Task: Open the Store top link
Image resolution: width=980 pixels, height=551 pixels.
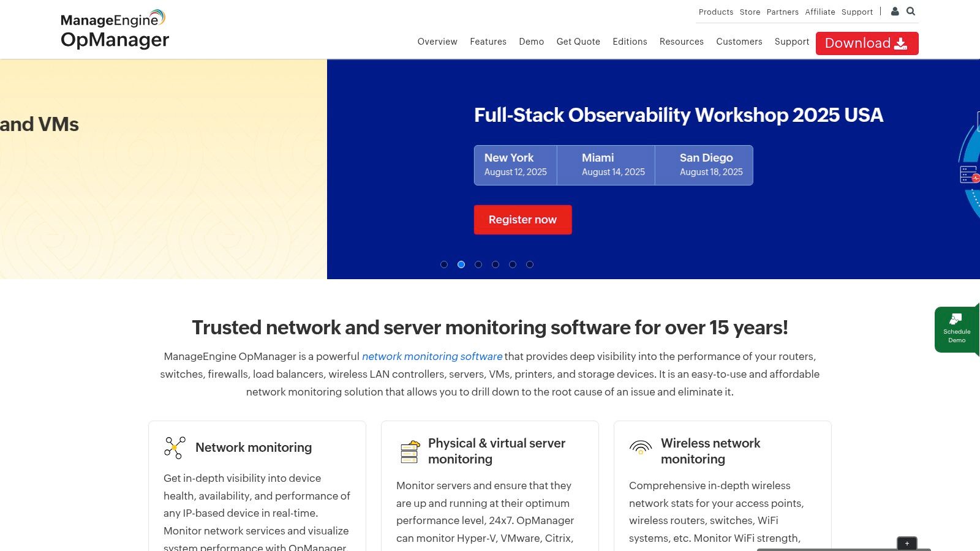Action: [x=750, y=12]
